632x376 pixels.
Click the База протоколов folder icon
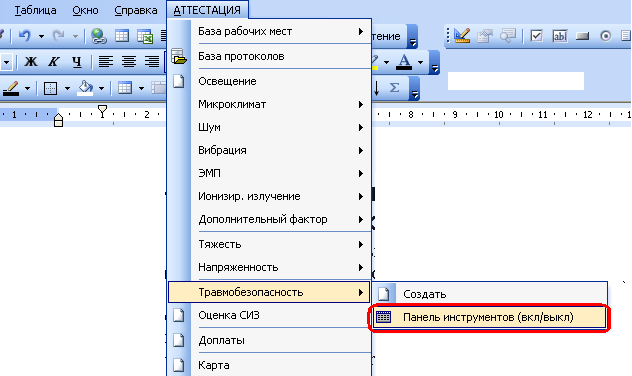pos(179,56)
